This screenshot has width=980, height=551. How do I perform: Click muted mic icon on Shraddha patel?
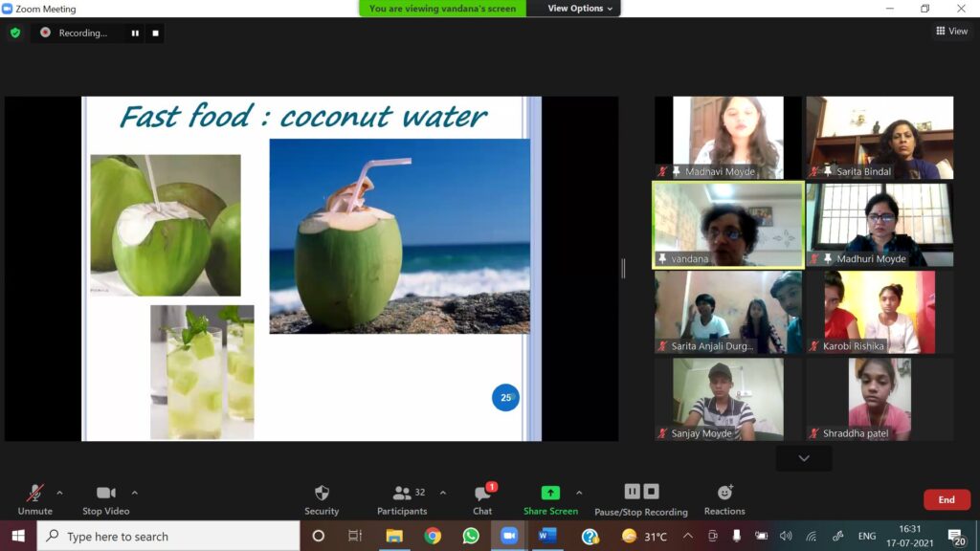tap(813, 433)
